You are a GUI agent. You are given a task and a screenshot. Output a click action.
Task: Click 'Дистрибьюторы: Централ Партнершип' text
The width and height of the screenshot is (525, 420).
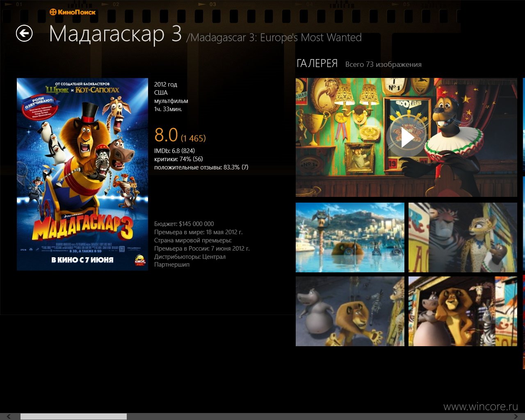190,260
